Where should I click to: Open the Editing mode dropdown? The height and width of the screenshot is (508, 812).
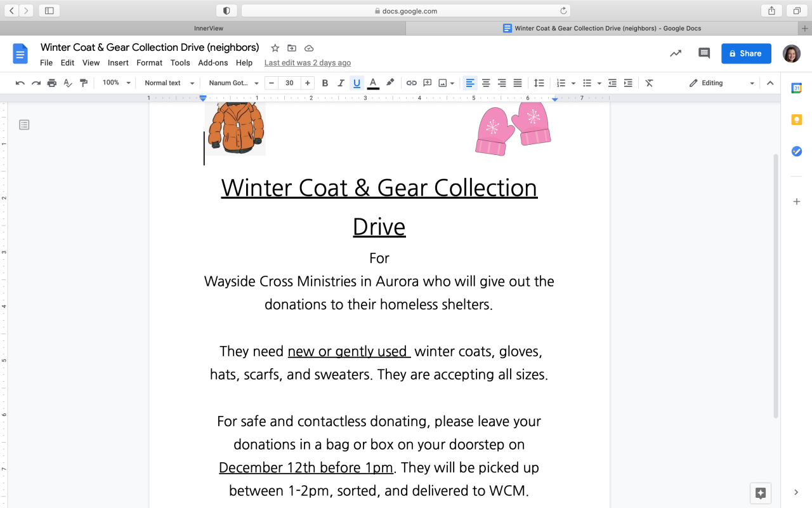point(722,83)
